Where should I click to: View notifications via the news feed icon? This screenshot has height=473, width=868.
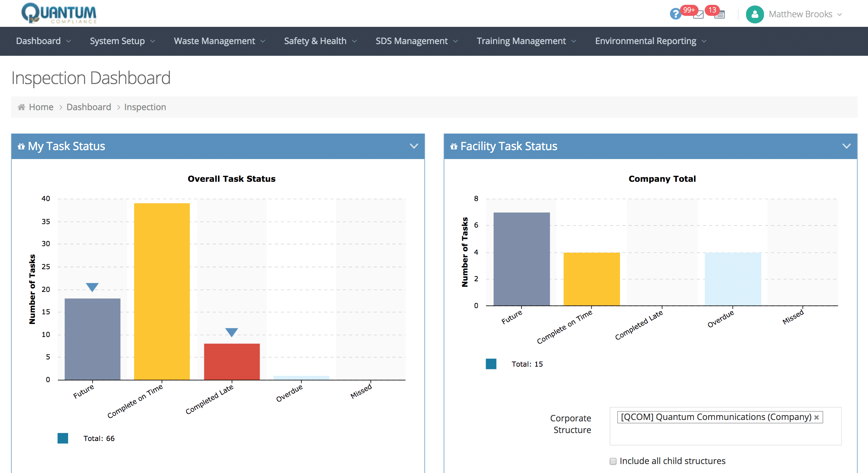click(720, 14)
